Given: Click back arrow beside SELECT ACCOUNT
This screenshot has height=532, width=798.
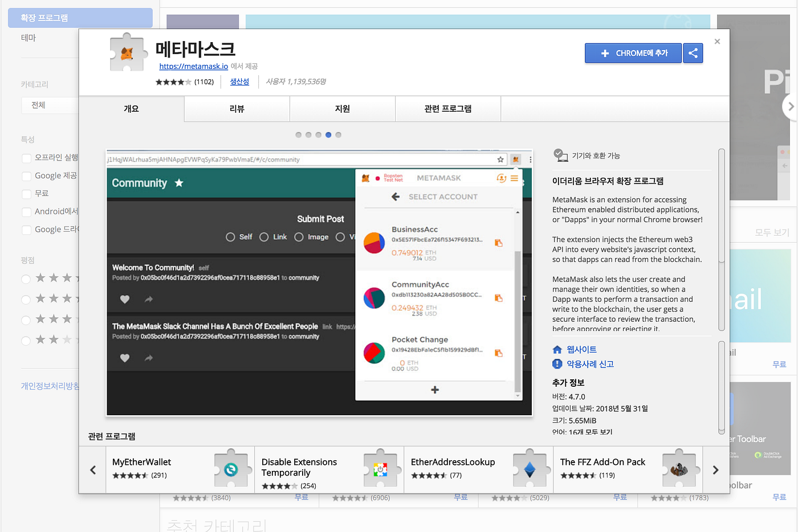Looking at the screenshot, I should (x=396, y=197).
